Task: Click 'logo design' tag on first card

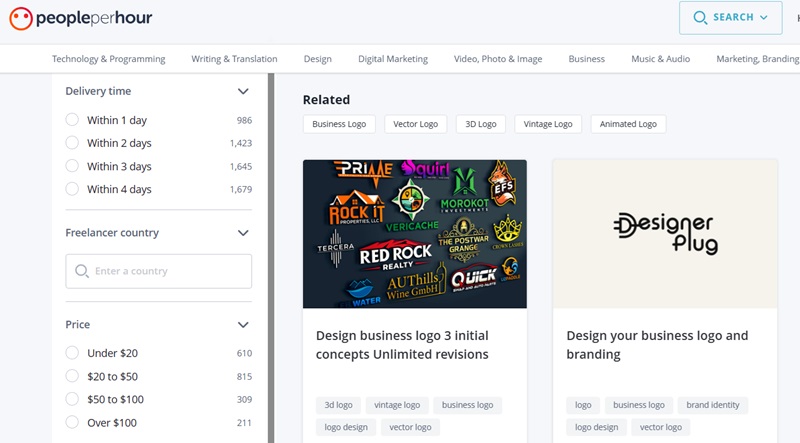Action: coord(346,427)
